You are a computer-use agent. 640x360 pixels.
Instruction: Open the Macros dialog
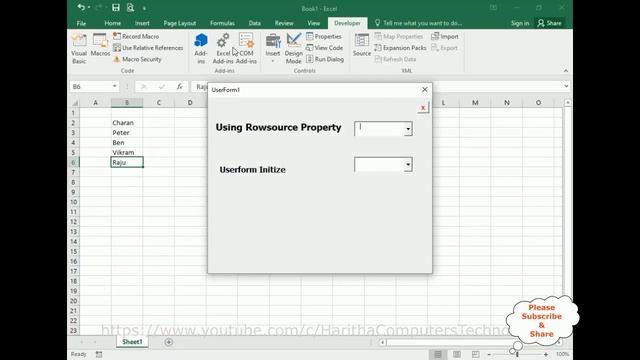point(100,45)
